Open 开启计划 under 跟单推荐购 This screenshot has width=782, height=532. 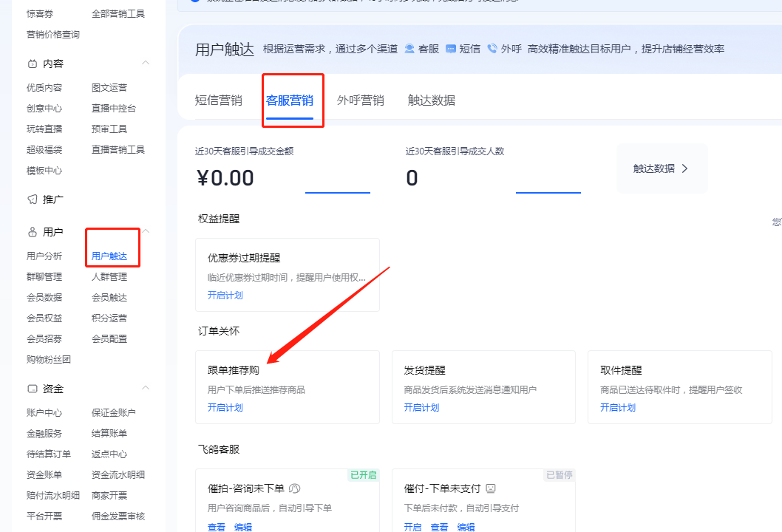pyautogui.click(x=225, y=407)
